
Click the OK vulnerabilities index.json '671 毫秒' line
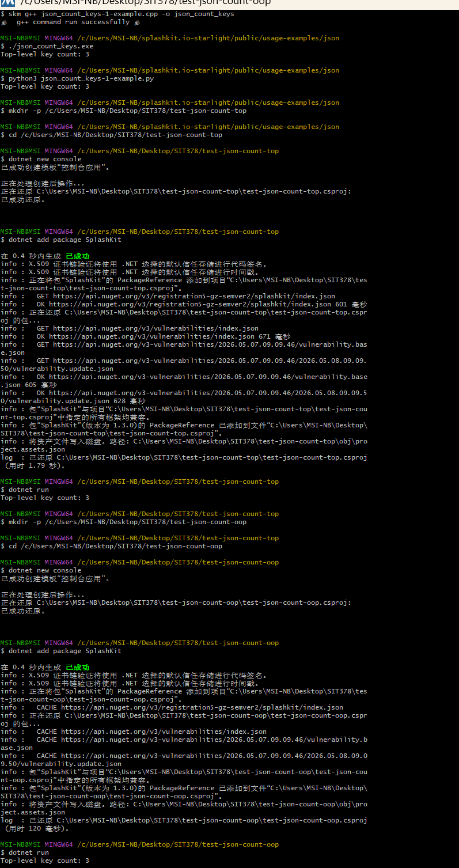pyautogui.click(x=146, y=336)
